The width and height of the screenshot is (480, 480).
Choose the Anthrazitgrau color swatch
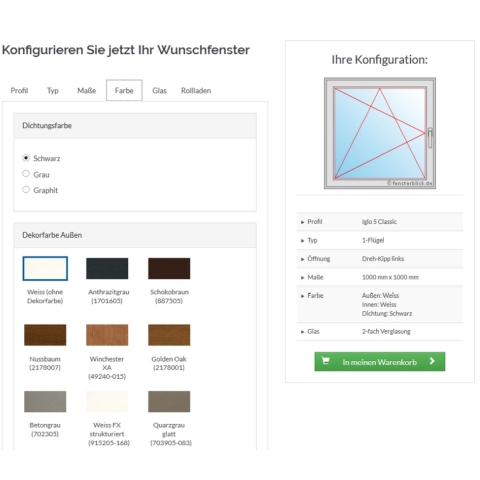107,268
